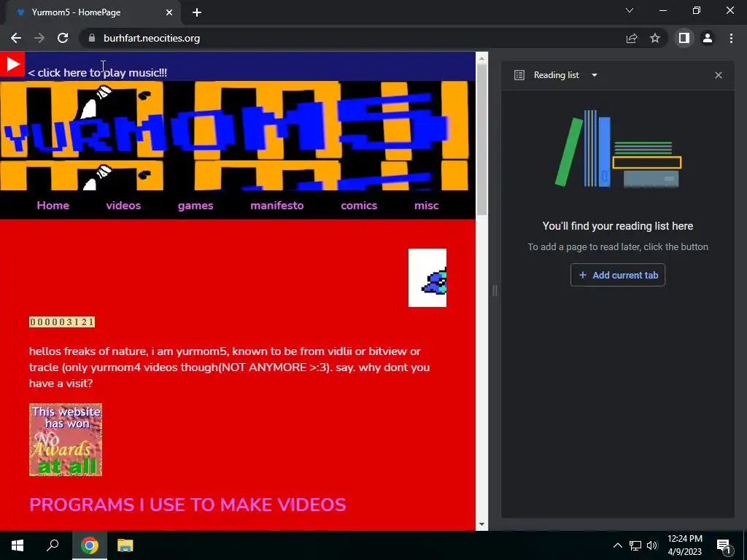Click the 'hellos freaks of nature' paragraph
747x560 pixels.
[x=230, y=367]
